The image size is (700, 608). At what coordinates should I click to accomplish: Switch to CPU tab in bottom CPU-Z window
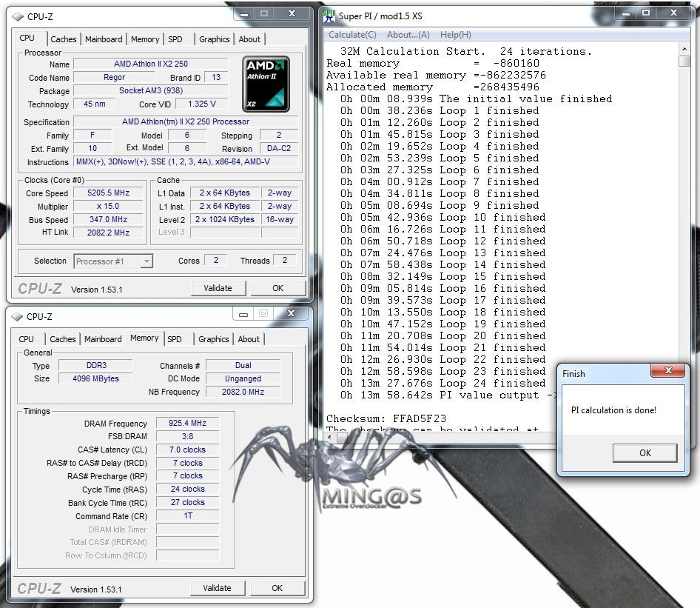(27, 339)
